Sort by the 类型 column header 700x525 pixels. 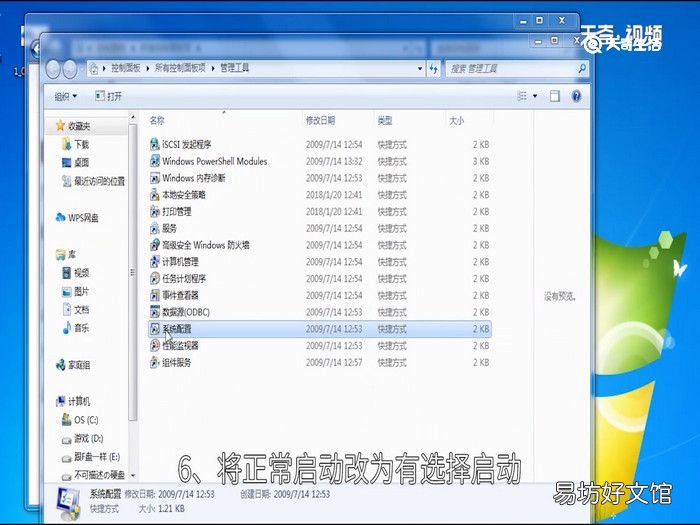point(384,120)
